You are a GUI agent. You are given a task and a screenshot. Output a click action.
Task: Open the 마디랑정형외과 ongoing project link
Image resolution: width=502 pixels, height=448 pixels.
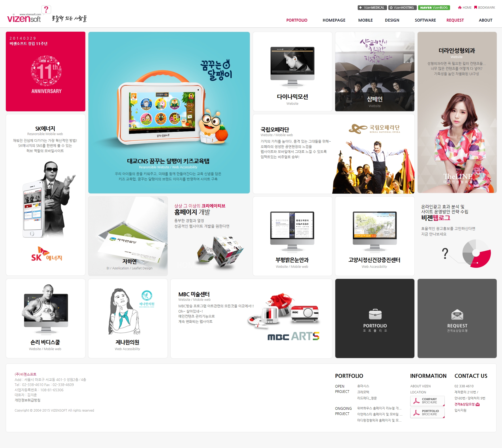pos(380,420)
